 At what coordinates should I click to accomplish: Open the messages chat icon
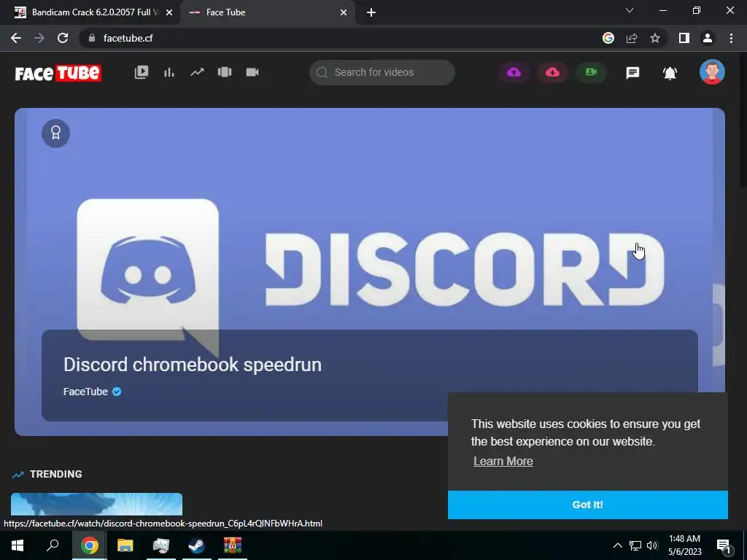point(632,73)
